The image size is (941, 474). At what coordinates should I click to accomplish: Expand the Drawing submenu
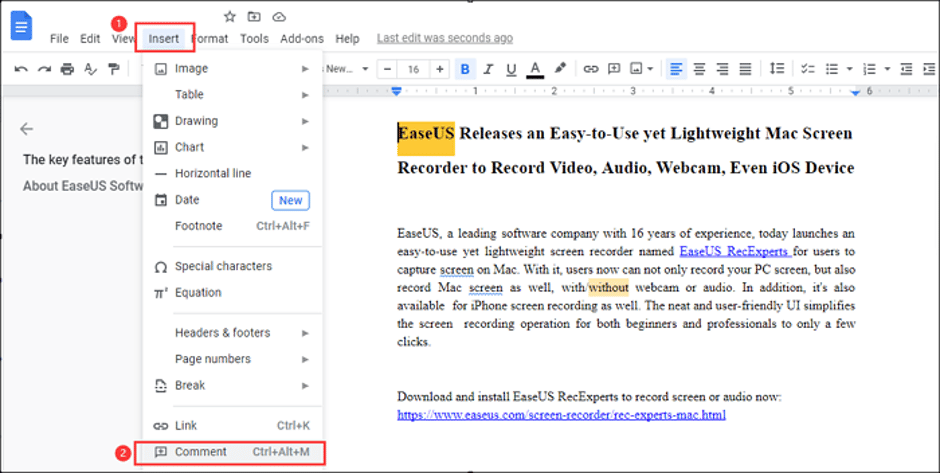(x=233, y=121)
